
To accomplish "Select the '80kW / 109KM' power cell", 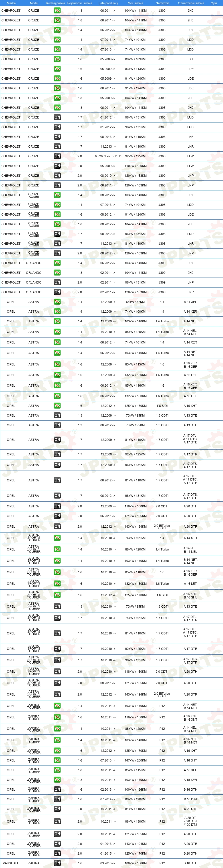I will (135, 59).
